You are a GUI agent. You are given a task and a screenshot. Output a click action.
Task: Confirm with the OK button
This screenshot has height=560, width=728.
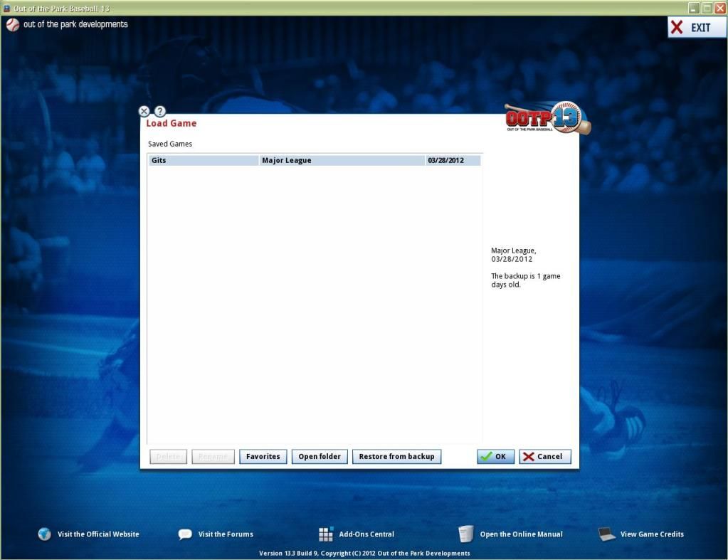pyautogui.click(x=495, y=456)
